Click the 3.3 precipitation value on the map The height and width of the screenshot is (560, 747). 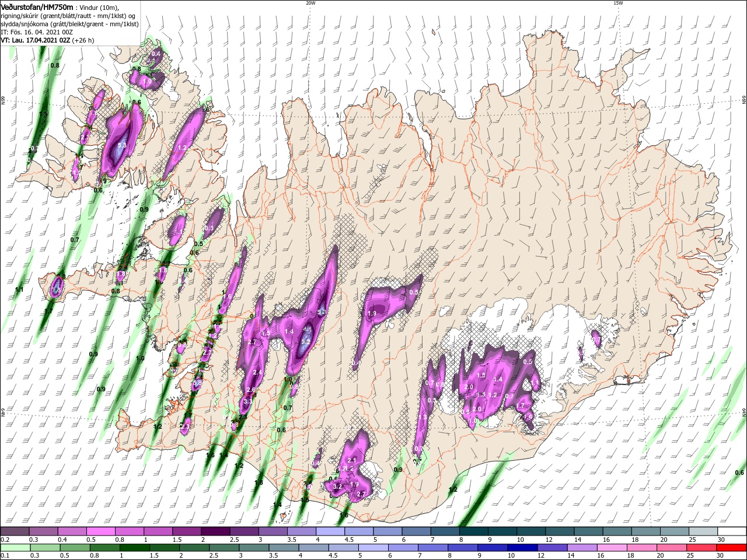point(247,401)
